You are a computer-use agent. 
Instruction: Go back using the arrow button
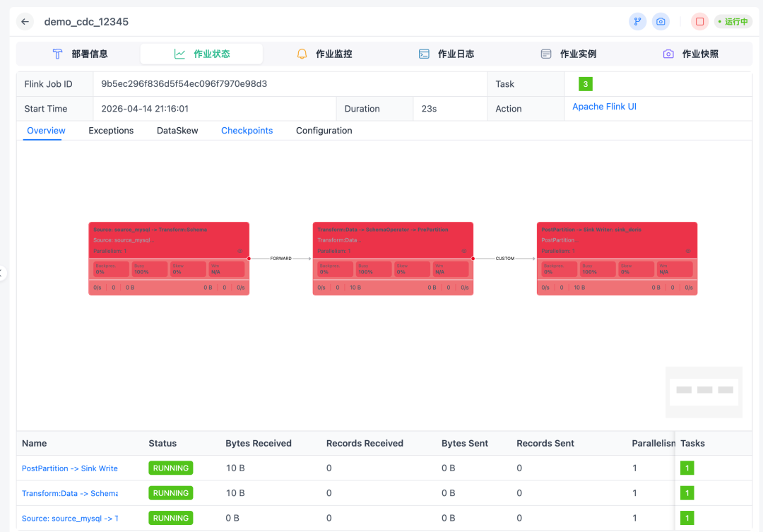click(x=25, y=21)
